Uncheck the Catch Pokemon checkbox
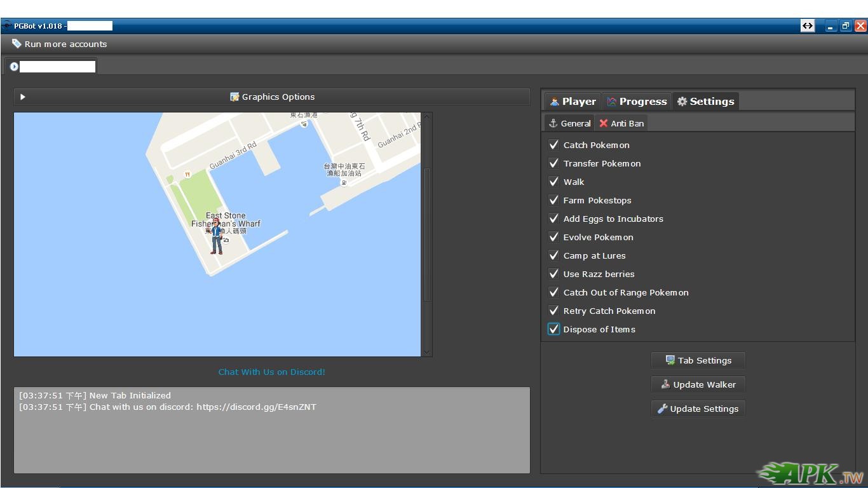The width and height of the screenshot is (868, 488). tap(554, 145)
